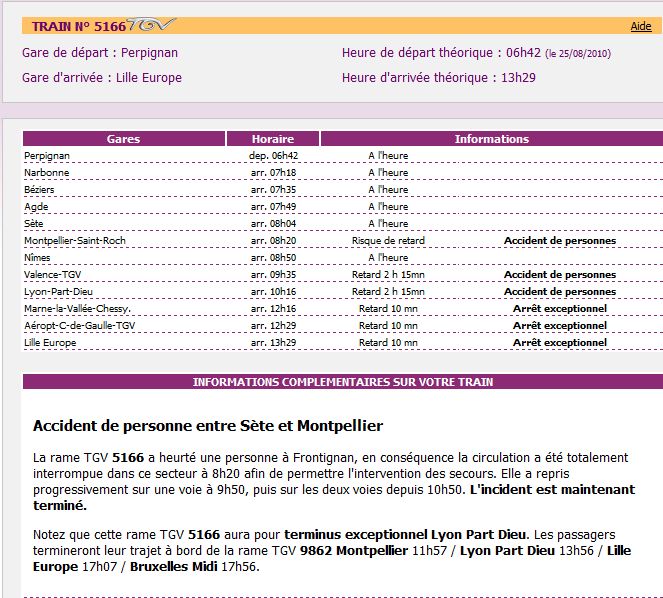
Task: Click 'Arrêt exceptionnel' on Lille Europe row
Action: point(559,343)
